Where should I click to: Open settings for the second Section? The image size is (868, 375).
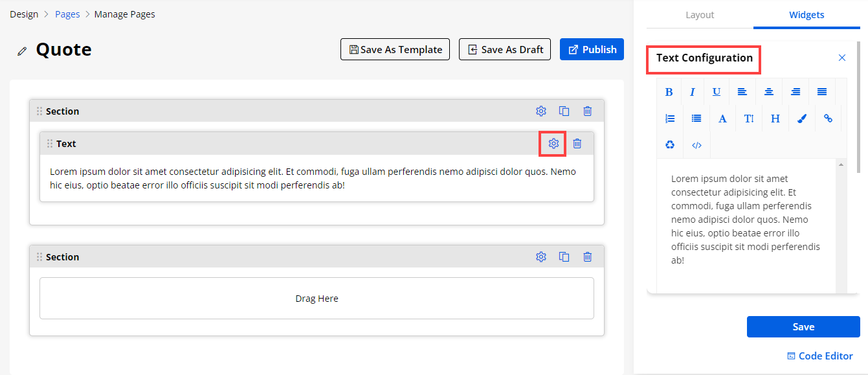[x=541, y=257]
